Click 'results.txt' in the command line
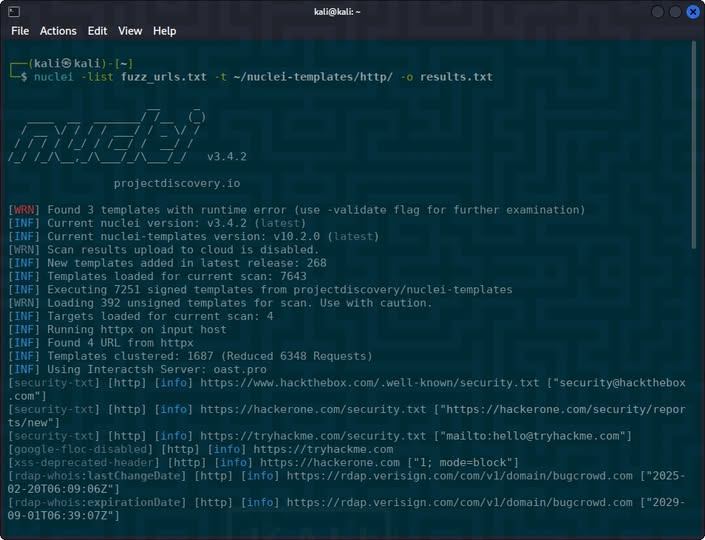Screen dimensions: 705x540 [456, 77]
